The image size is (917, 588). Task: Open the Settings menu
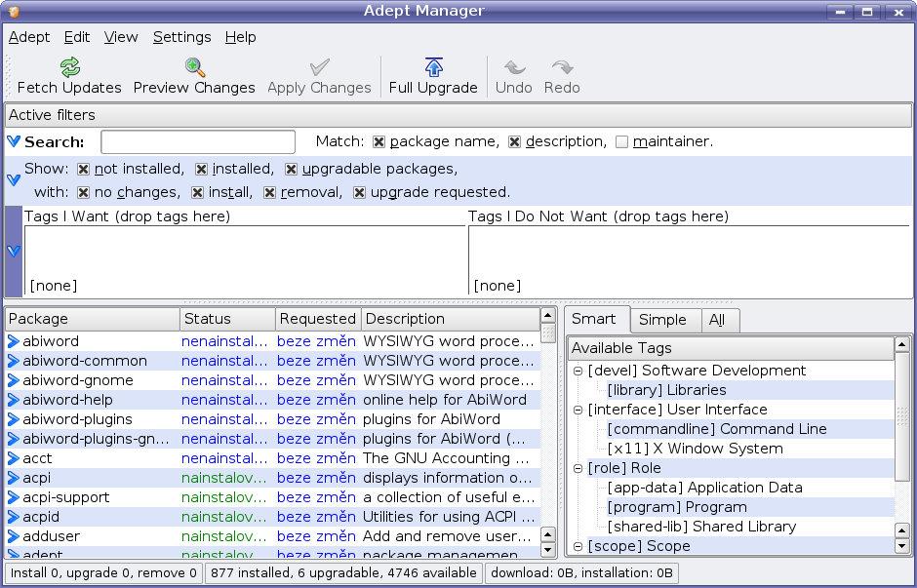click(181, 37)
